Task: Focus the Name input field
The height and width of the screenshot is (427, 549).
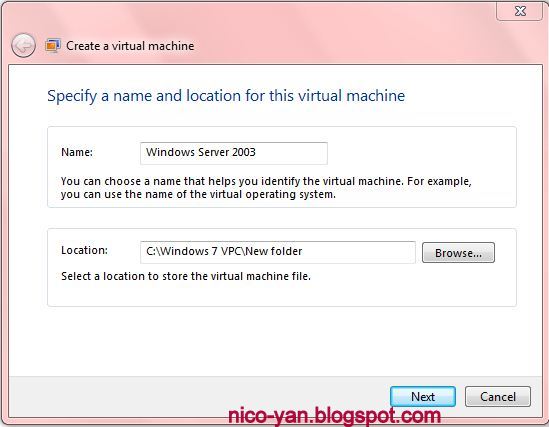Action: pyautogui.click(x=234, y=153)
